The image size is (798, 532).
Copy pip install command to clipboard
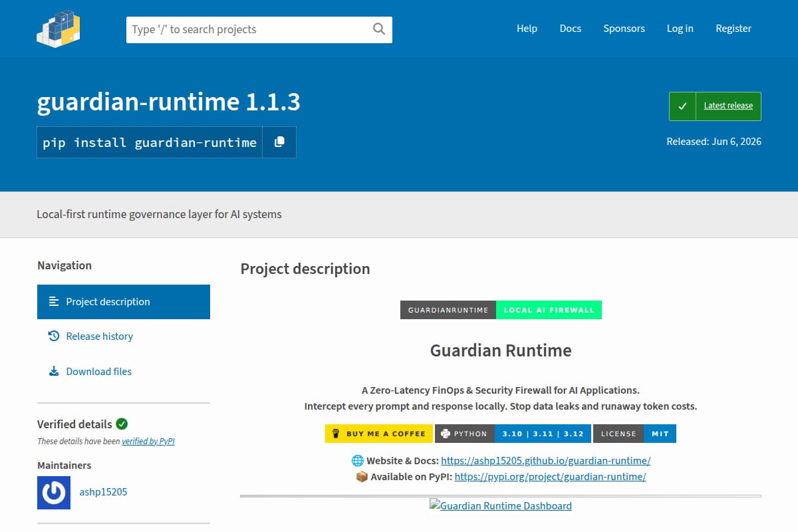point(279,142)
